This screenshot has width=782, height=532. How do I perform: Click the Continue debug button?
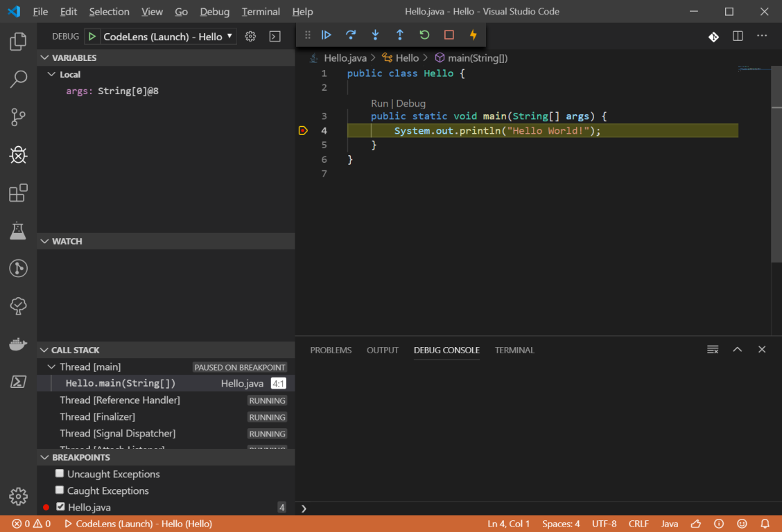326,35
